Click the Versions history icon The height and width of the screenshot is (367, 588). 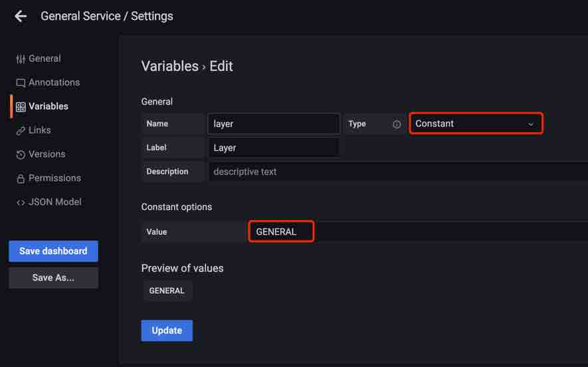coord(21,155)
